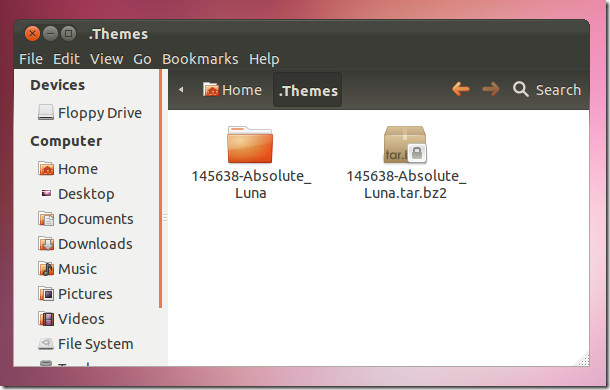Open Home from the sidebar list
This screenshot has width=610, height=390.
[x=78, y=169]
